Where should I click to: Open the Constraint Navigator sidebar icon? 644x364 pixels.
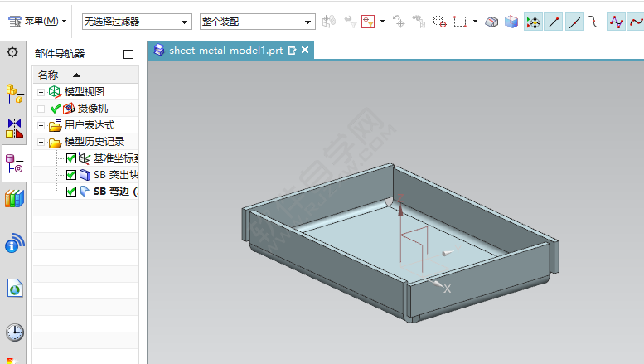(14, 128)
